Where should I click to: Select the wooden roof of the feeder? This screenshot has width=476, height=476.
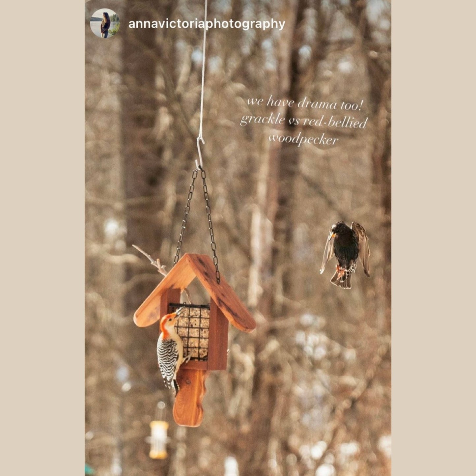tap(195, 292)
